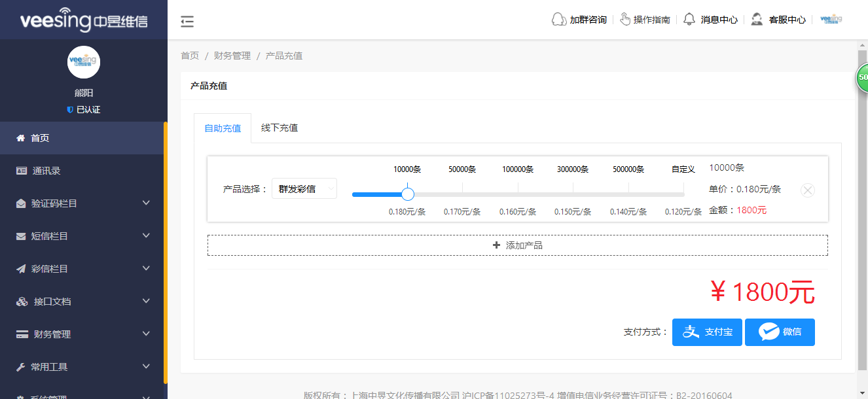Remove the product using the circular X icon

807,190
